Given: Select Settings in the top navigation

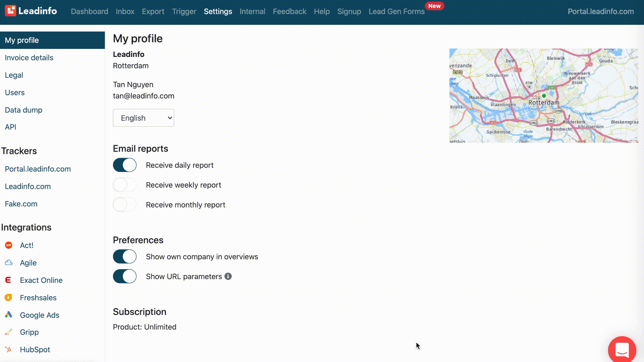Looking at the screenshot, I should coord(218,11).
